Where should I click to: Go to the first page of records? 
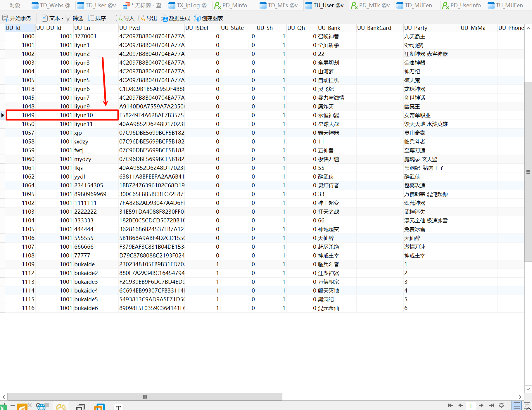tap(450, 405)
